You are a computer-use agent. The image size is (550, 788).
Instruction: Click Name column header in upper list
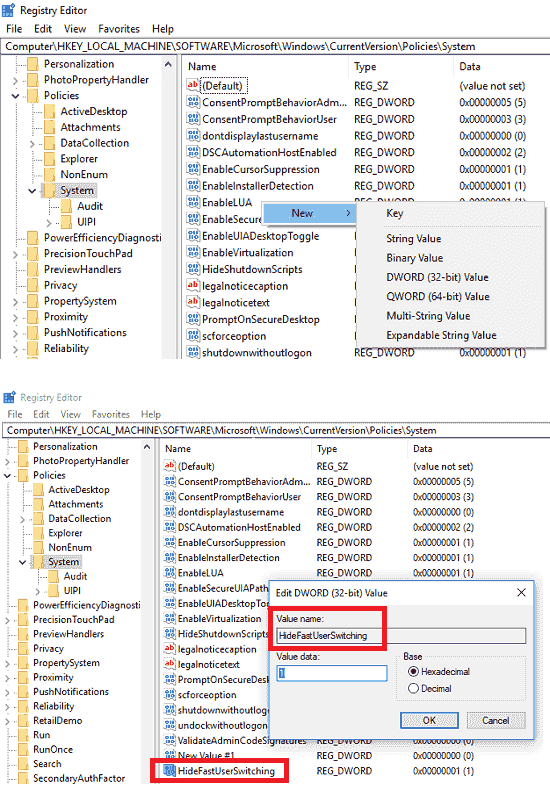pyautogui.click(x=202, y=66)
